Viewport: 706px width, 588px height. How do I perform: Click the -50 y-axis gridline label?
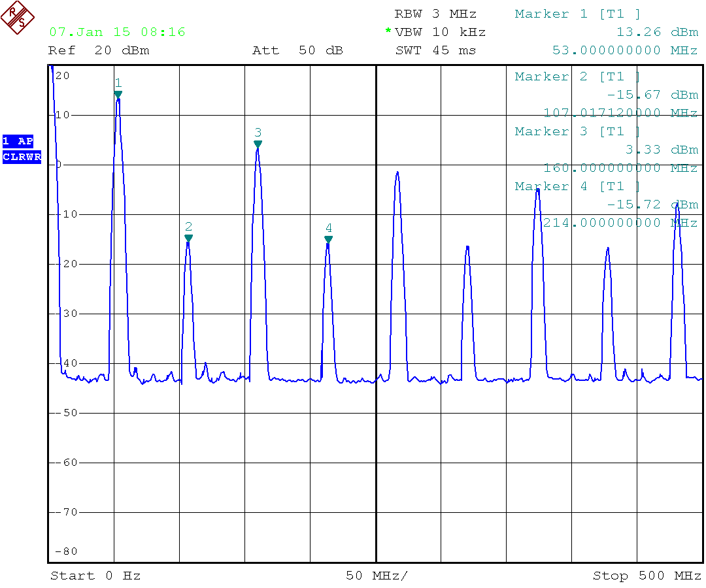point(66,413)
